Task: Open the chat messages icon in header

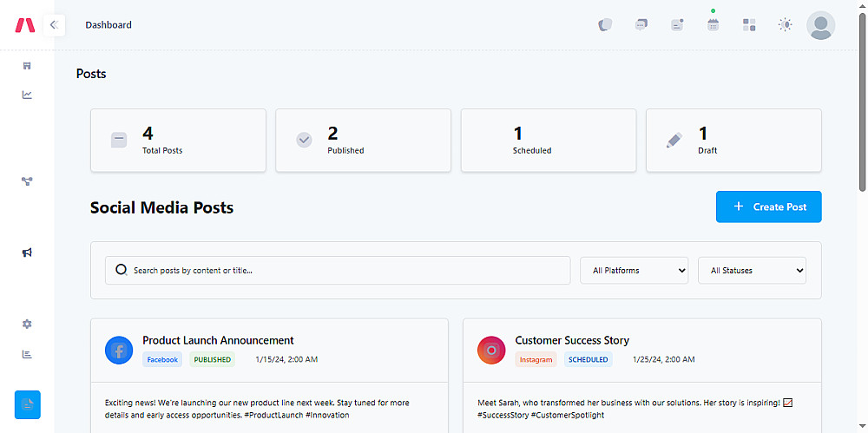Action: pos(641,25)
